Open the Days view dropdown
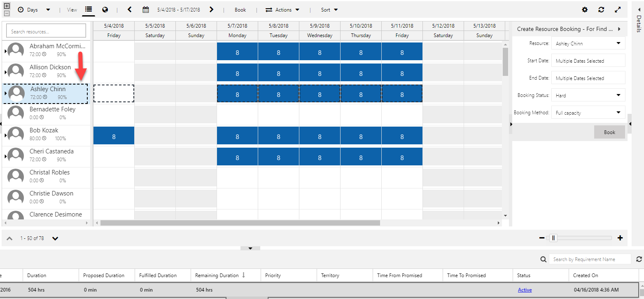Image resolution: width=644 pixels, height=299 pixels. pyautogui.click(x=35, y=10)
